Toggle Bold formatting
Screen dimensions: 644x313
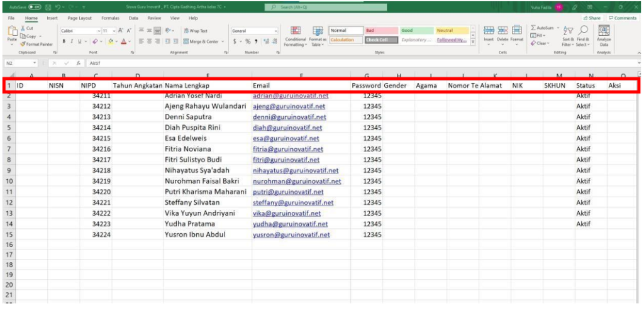[64, 41]
